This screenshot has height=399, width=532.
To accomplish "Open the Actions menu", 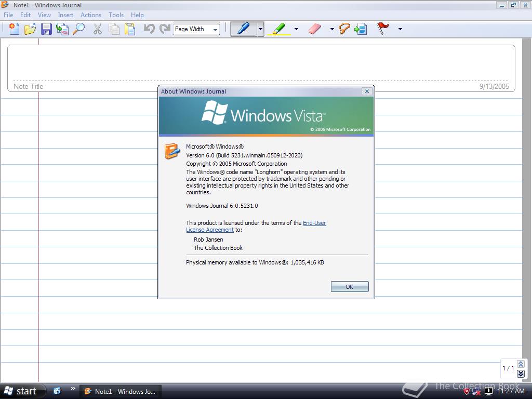I will [x=91, y=15].
